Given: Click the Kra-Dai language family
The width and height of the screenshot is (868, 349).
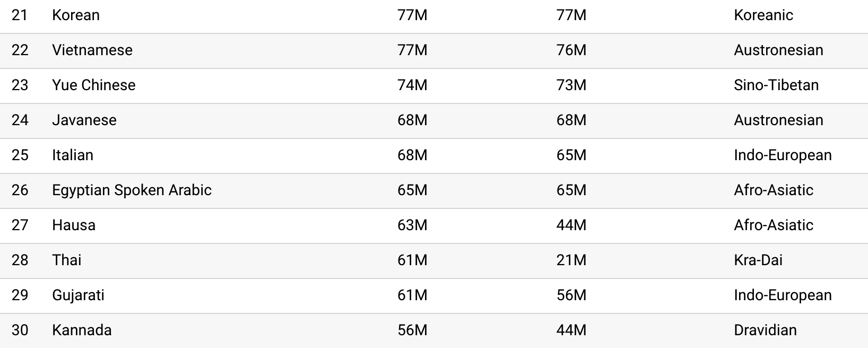Looking at the screenshot, I should pyautogui.click(x=758, y=260).
